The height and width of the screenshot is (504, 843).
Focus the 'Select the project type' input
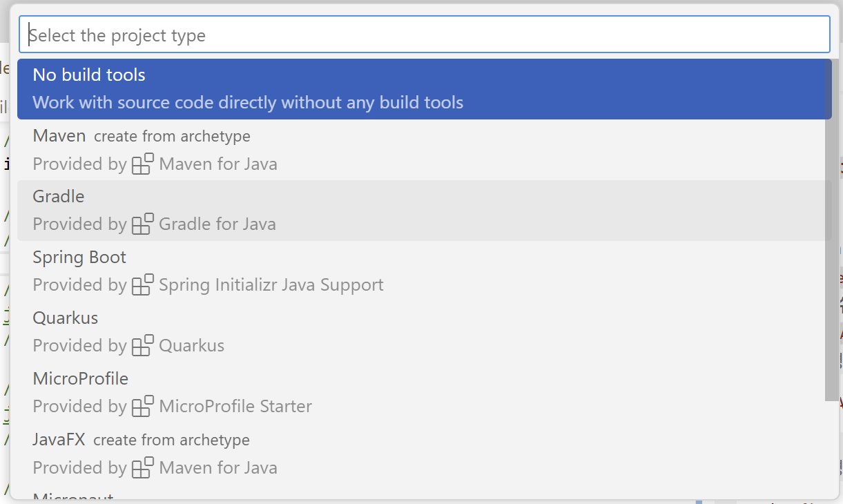(x=425, y=35)
